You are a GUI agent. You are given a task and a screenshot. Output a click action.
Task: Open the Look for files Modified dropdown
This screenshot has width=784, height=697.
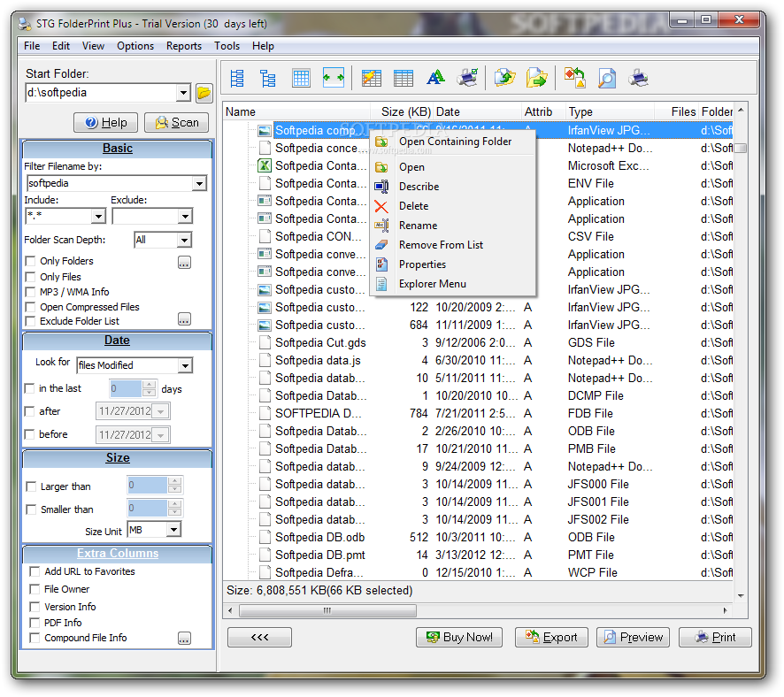186,365
